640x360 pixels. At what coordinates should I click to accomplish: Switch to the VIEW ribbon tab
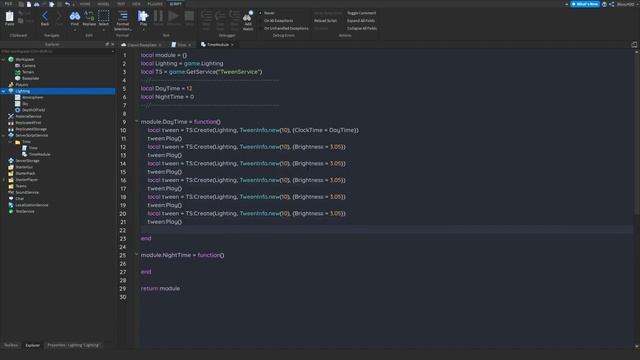(x=136, y=4)
